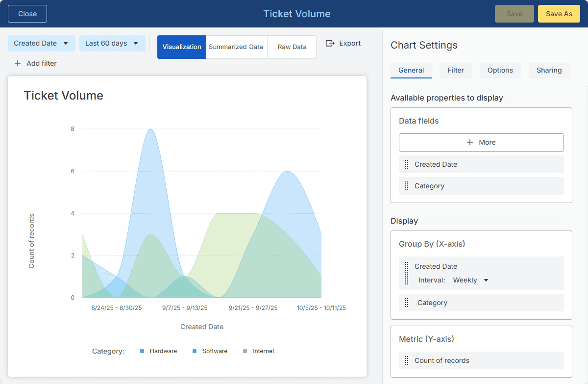
Task: Open the Created Date filter dropdown
Action: (x=42, y=43)
